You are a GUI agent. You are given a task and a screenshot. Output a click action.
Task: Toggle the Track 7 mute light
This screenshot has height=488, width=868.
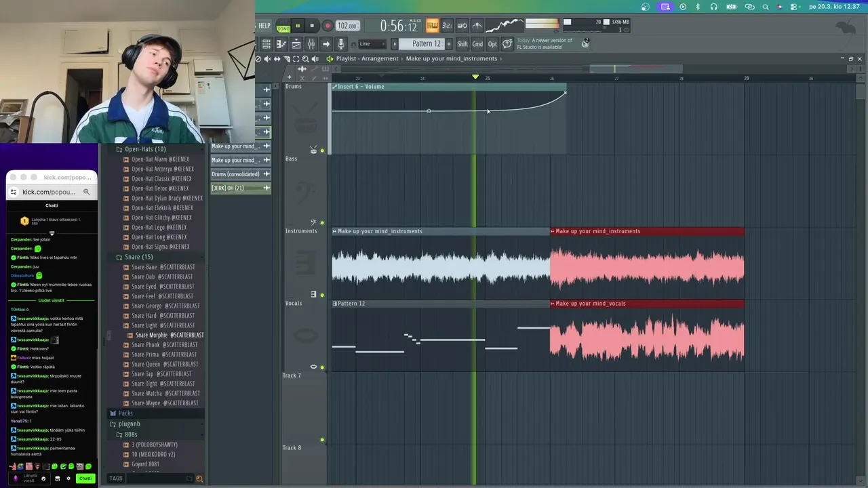click(x=322, y=440)
